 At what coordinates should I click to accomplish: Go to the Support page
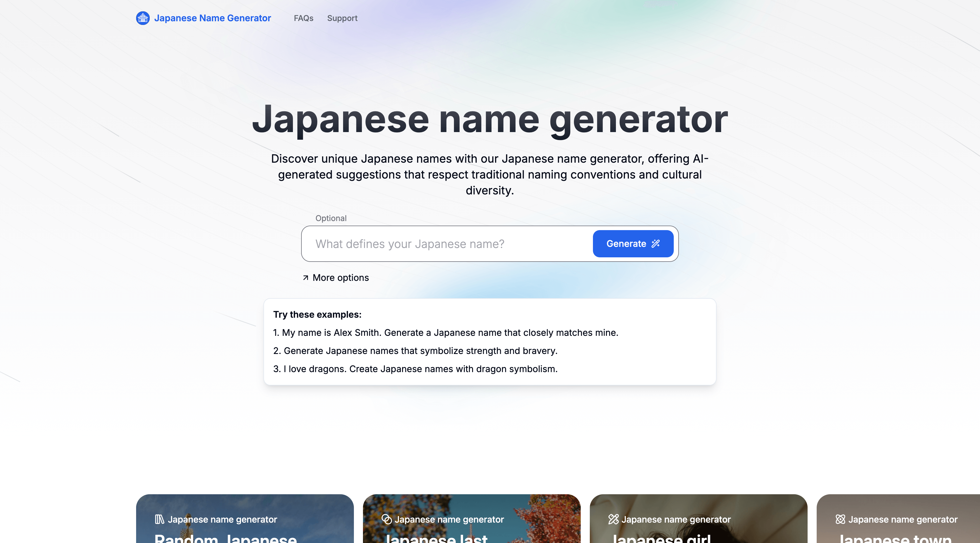(342, 18)
